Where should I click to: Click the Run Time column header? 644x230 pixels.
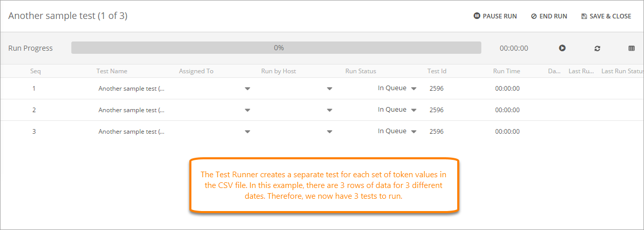pos(506,71)
